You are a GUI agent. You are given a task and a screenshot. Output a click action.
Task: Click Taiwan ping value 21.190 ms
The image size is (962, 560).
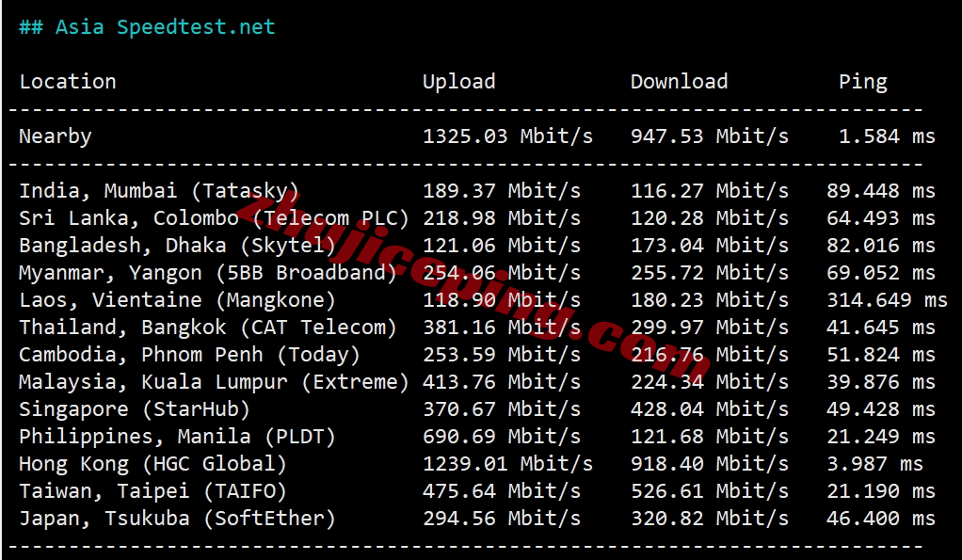pyautogui.click(x=881, y=490)
